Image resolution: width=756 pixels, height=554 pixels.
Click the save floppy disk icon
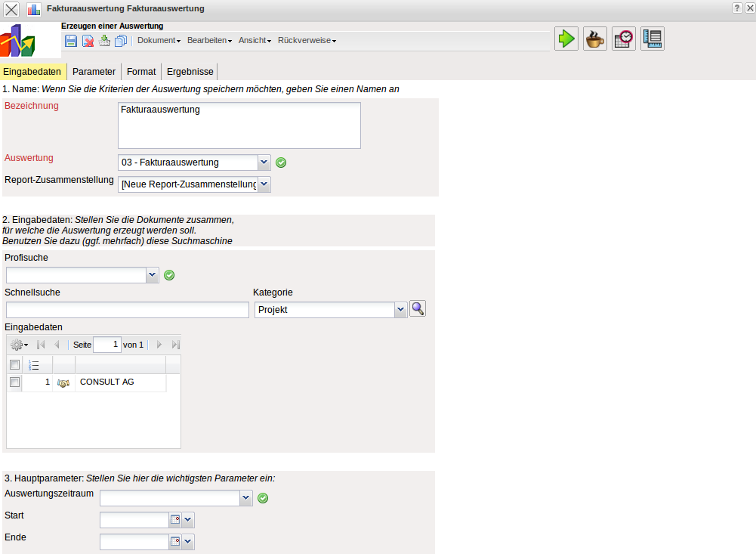[x=71, y=41]
